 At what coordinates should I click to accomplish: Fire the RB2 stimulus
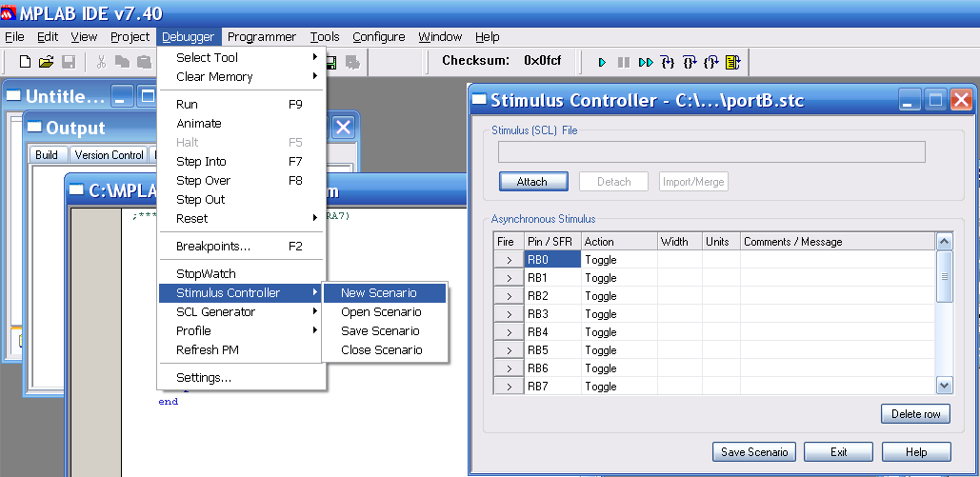pyautogui.click(x=509, y=296)
